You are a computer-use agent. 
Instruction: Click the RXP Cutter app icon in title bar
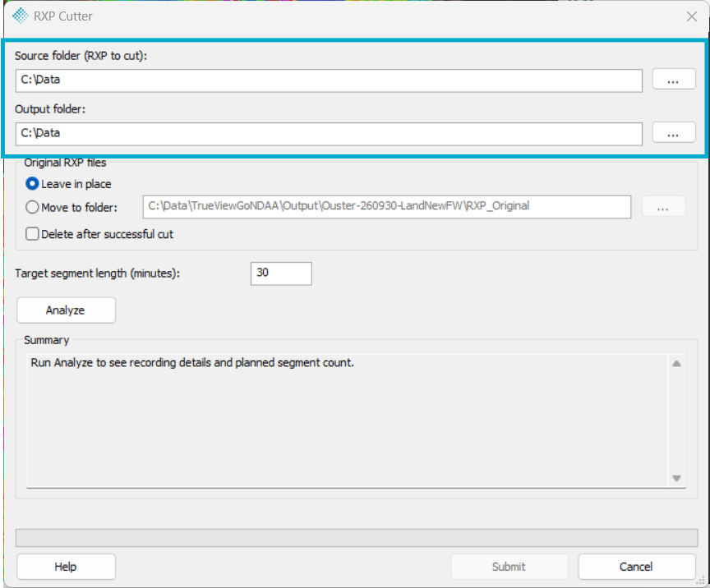point(21,16)
